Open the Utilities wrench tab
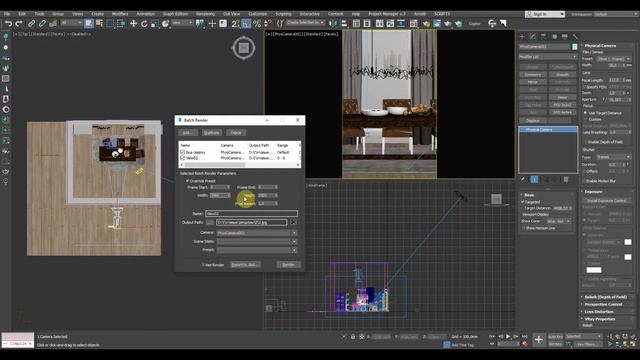640x360 pixels. coord(575,37)
